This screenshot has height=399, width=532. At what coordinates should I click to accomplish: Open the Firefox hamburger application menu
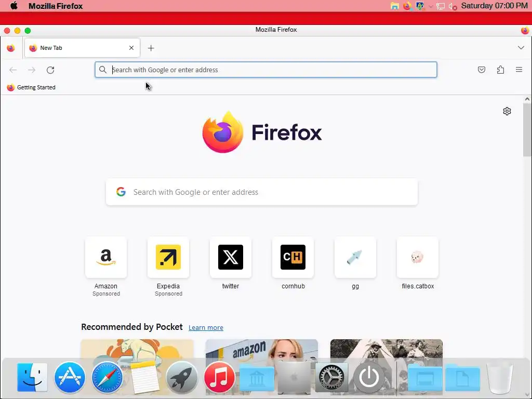coord(519,70)
